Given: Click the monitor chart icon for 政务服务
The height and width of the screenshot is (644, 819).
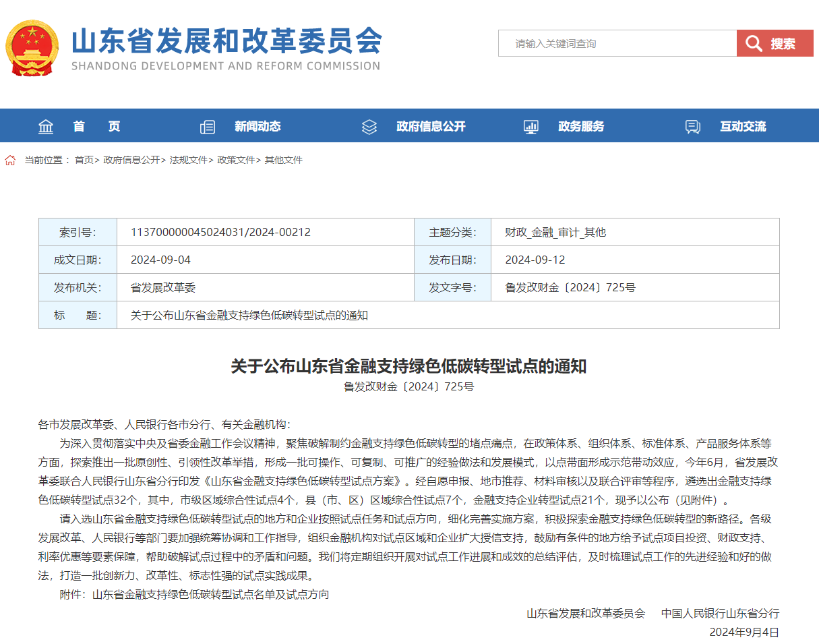Looking at the screenshot, I should (x=531, y=127).
